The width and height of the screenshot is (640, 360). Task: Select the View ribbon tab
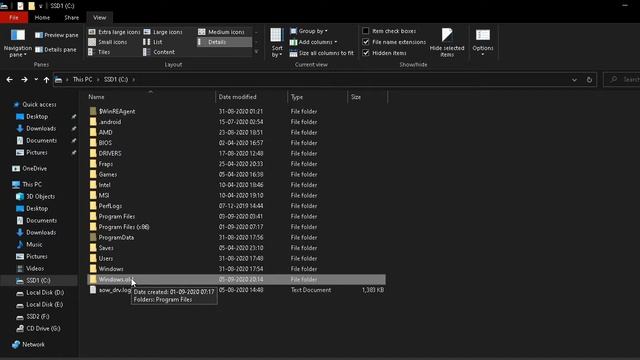point(100,18)
